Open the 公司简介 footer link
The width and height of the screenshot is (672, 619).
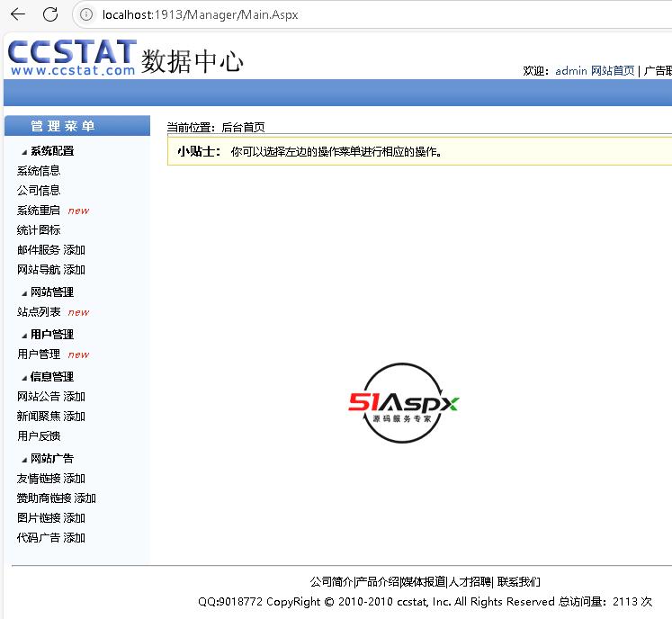tap(331, 582)
